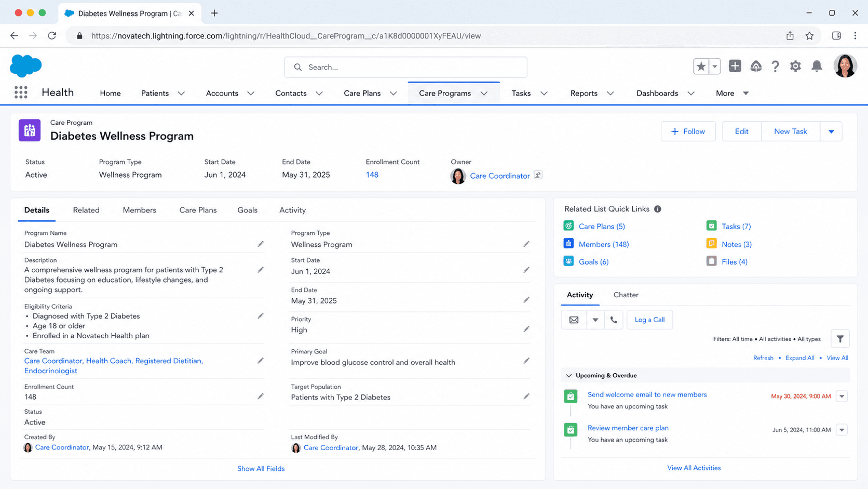The image size is (868, 489).
Task: Open the email options dropdown arrow
Action: point(595,320)
